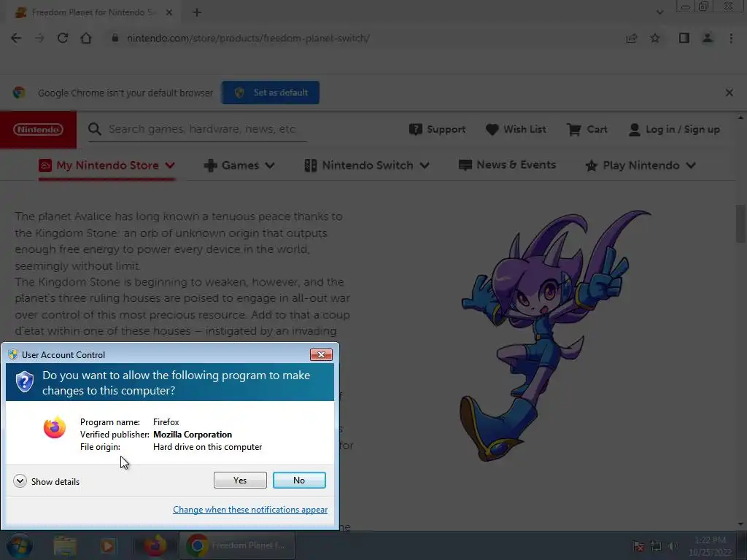Click the taskbar clock
This screenshot has width=747, height=560.
tap(710, 546)
